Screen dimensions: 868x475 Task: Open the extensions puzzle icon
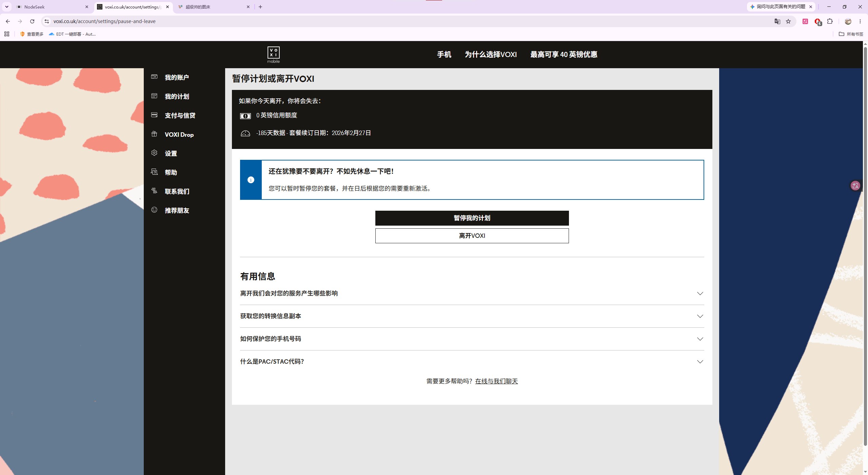click(x=830, y=21)
